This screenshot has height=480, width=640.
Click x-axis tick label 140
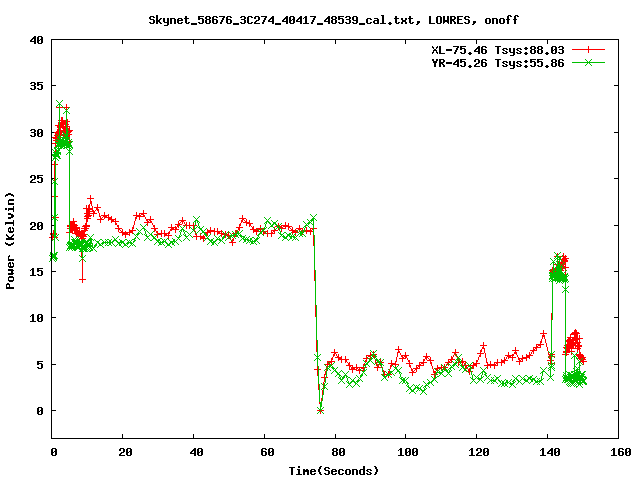click(550, 452)
